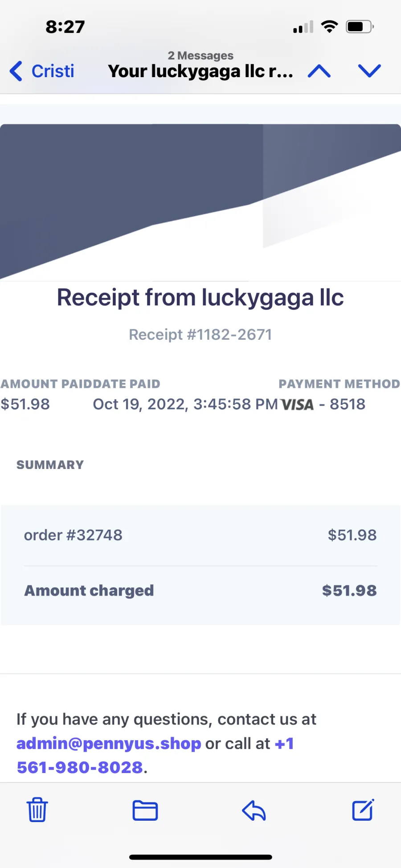Open admin@pennyus.shop email link
This screenshot has width=401, height=868.
[x=109, y=743]
